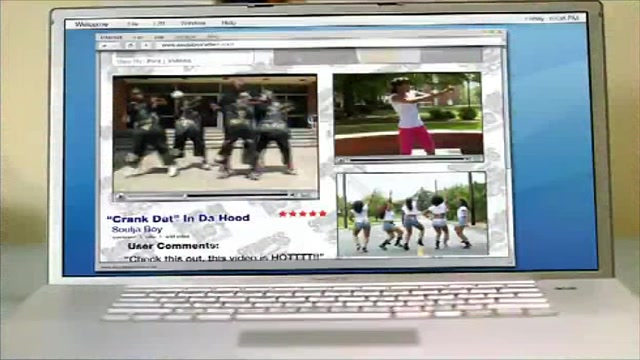Click the red five-star rating
The height and width of the screenshot is (360, 640).
click(x=303, y=213)
